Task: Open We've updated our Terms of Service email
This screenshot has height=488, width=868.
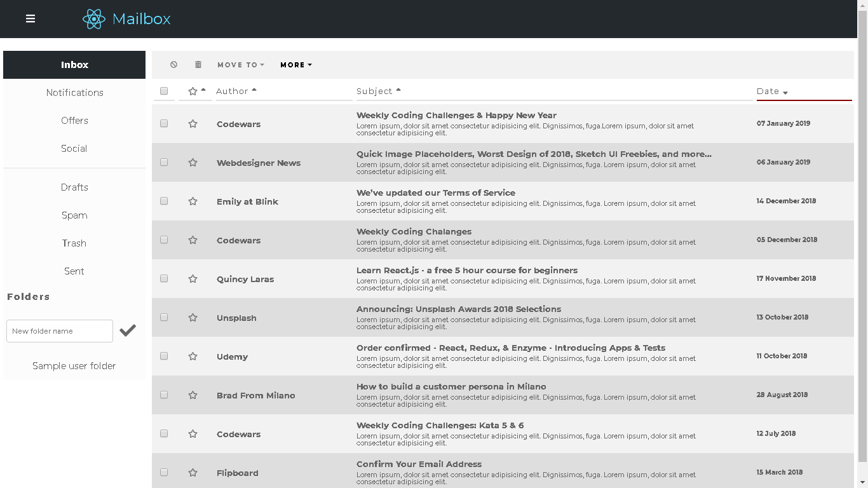Action: pos(436,193)
